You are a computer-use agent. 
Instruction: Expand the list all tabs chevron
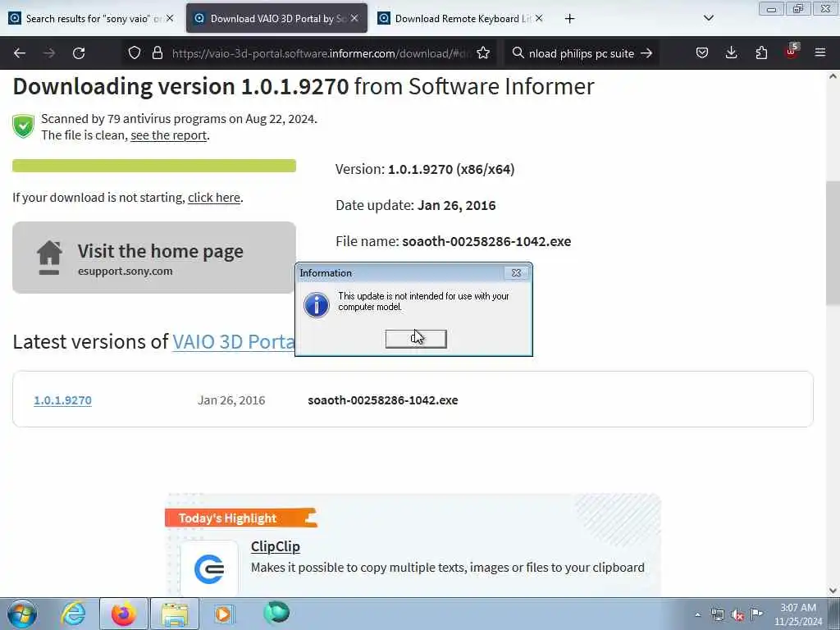(708, 18)
